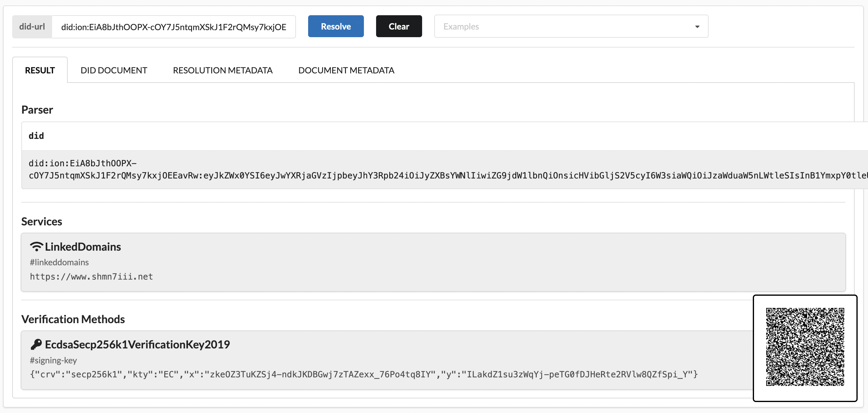Click the EcdsaSecp256k1VerificationKey2019 heading
Image resolution: width=868 pixels, height=413 pixels.
pyautogui.click(x=137, y=344)
